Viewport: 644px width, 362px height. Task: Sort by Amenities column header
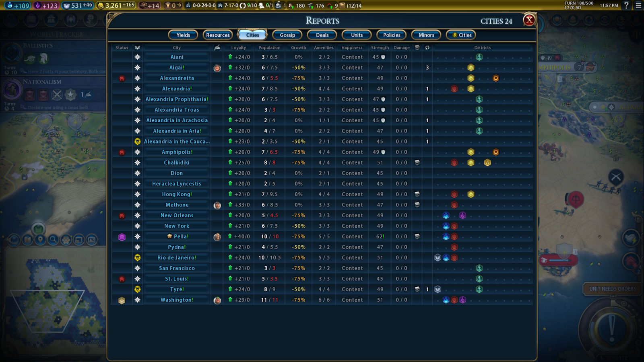(324, 47)
